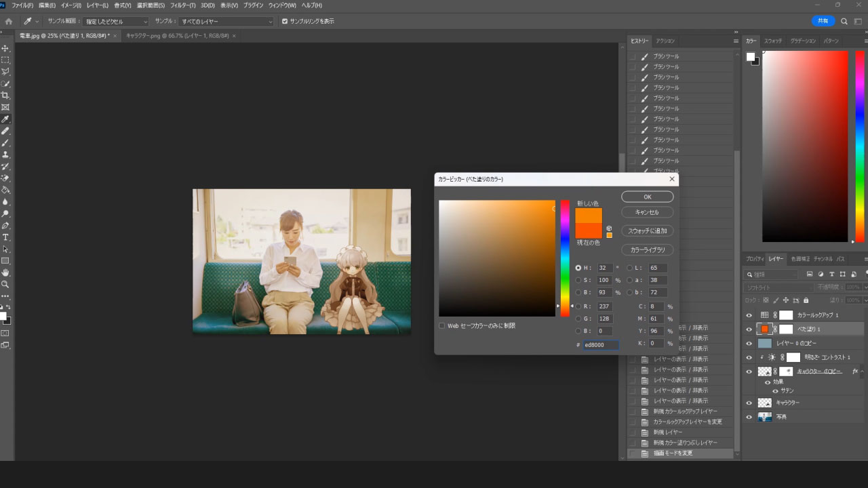Select the R red radio button
Screen dimensions: 868x488
click(x=578, y=306)
